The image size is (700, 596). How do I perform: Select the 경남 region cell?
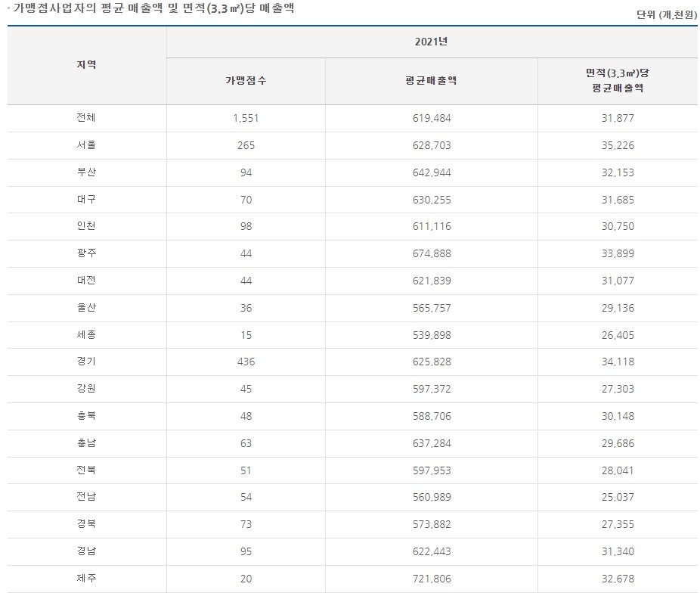86,551
